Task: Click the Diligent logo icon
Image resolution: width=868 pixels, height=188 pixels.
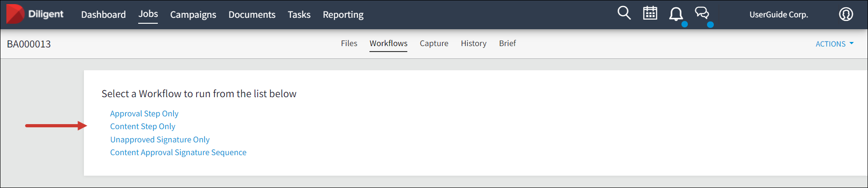Action: click(x=15, y=14)
